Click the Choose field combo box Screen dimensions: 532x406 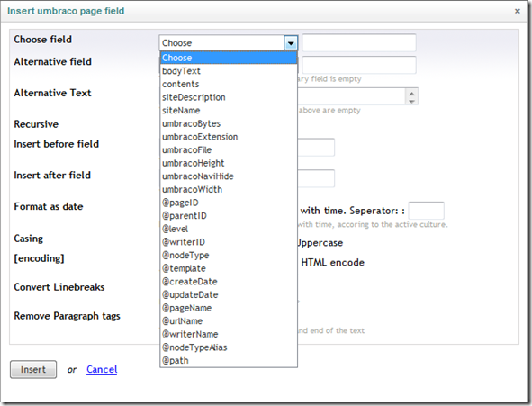coord(229,43)
